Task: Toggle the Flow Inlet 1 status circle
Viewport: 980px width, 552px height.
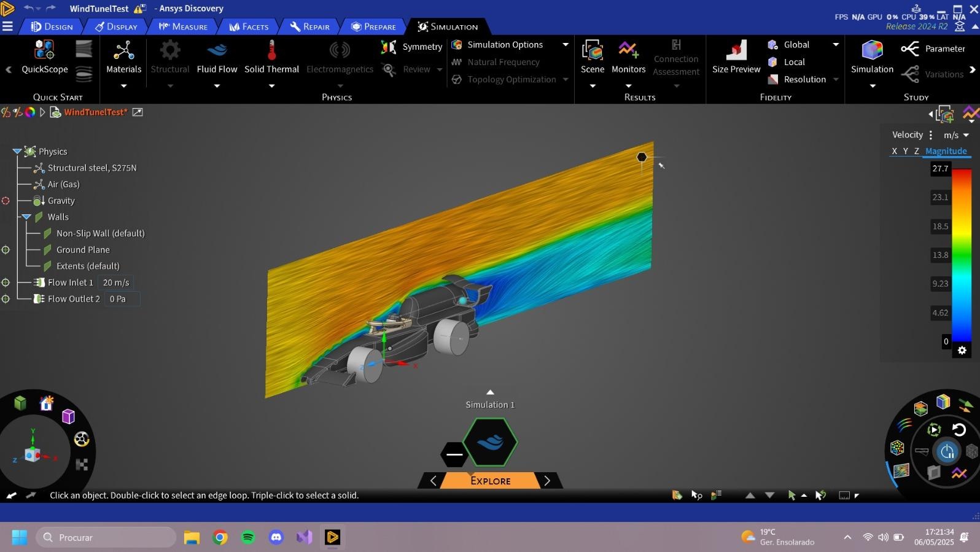Action: [6, 282]
